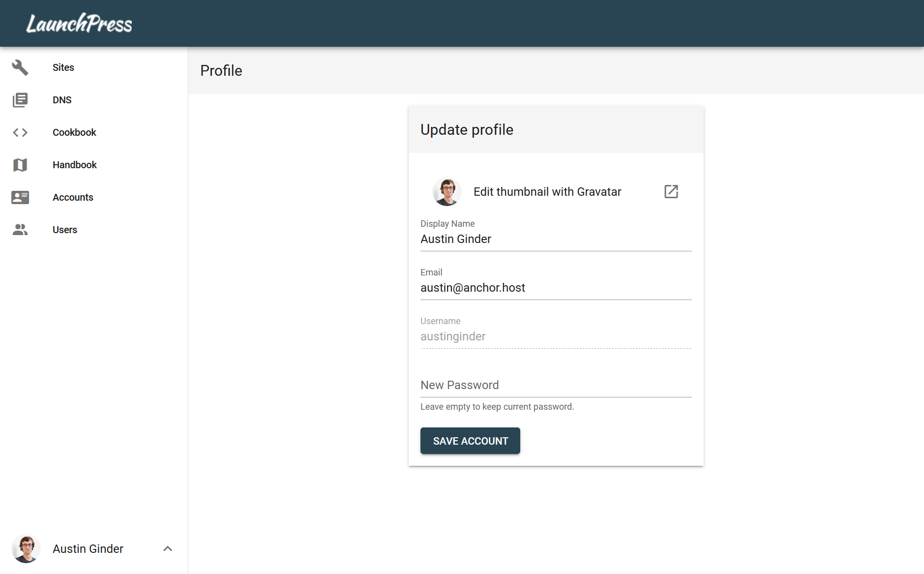Screen dimensions: 924x574
Task: Click the LaunchPress logo
Action: pyautogui.click(x=79, y=23)
